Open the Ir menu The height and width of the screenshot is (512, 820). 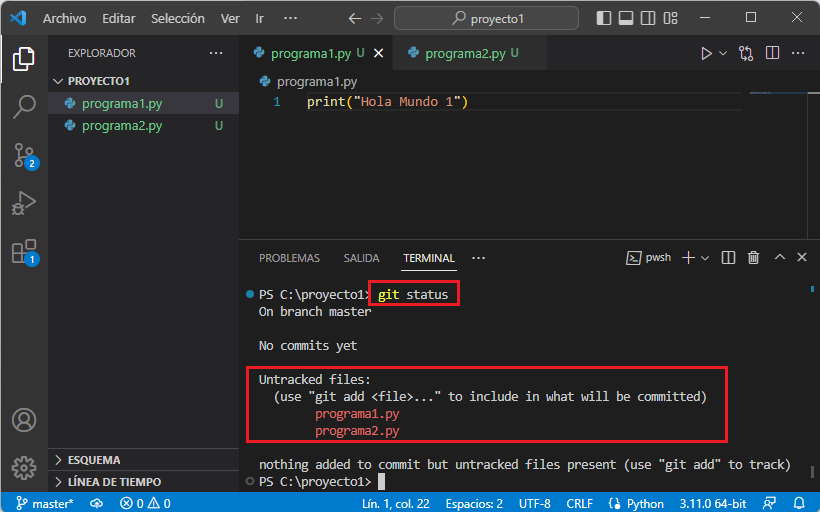[259, 18]
